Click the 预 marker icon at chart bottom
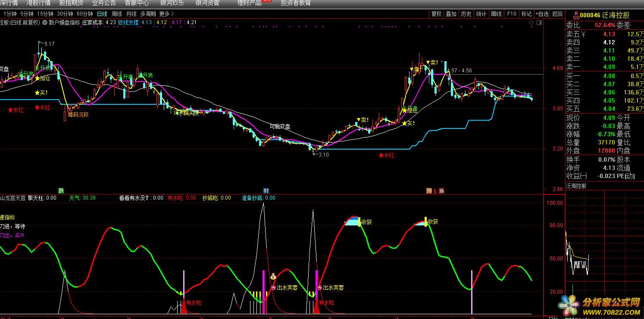 point(429,191)
